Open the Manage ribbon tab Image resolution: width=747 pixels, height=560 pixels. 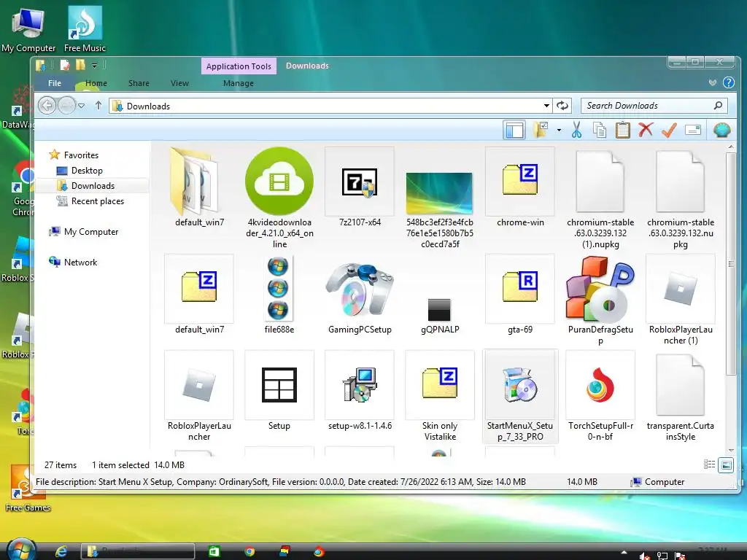pos(239,83)
